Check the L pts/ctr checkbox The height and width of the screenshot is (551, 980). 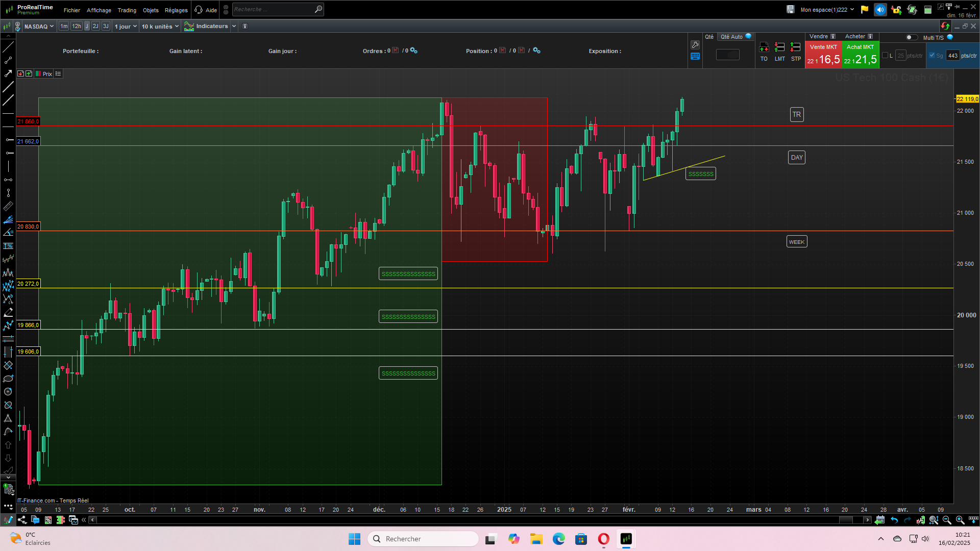point(885,56)
